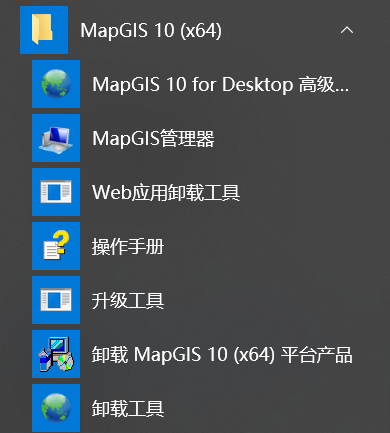Viewport: 390px width, 433px height.
Task: Click the 卸载工具 globe icon
Action: tap(56, 408)
